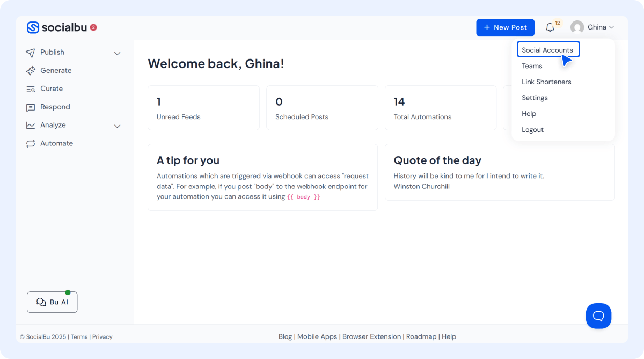
Task: Click the Curate icon in sidebar
Action: [x=31, y=89]
